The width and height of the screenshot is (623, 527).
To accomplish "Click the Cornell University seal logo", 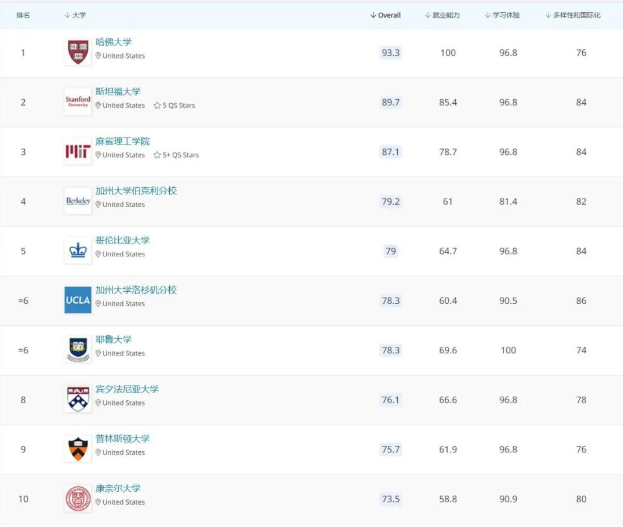I will (x=78, y=499).
